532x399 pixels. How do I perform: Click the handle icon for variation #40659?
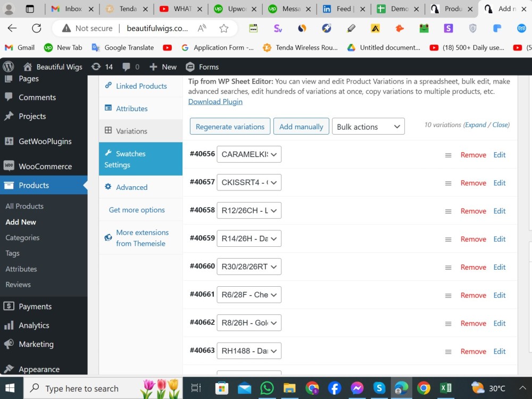[448, 239]
